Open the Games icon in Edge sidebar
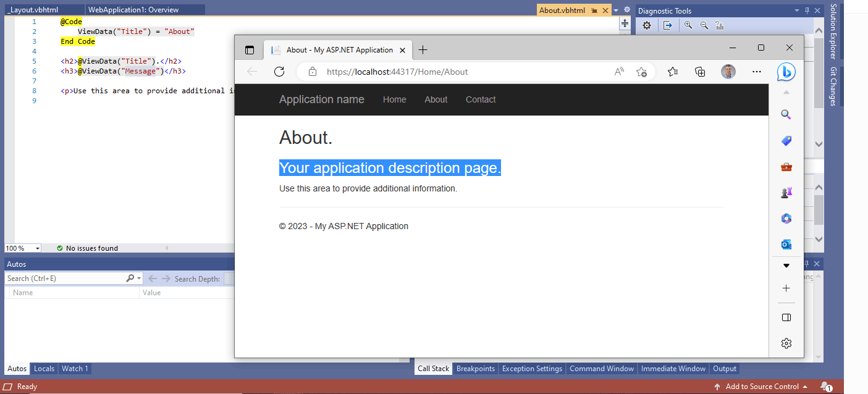 786,192
